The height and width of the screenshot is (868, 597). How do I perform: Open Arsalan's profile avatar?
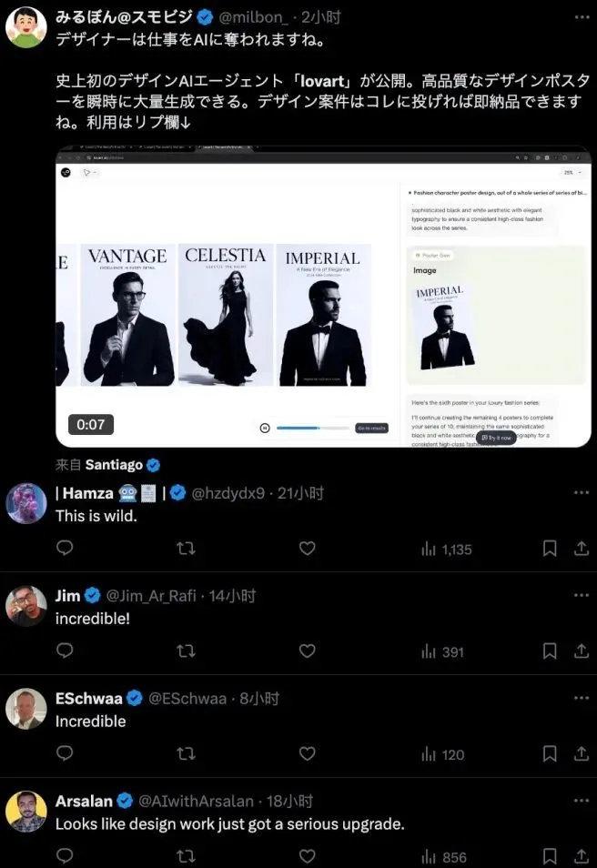(x=26, y=812)
